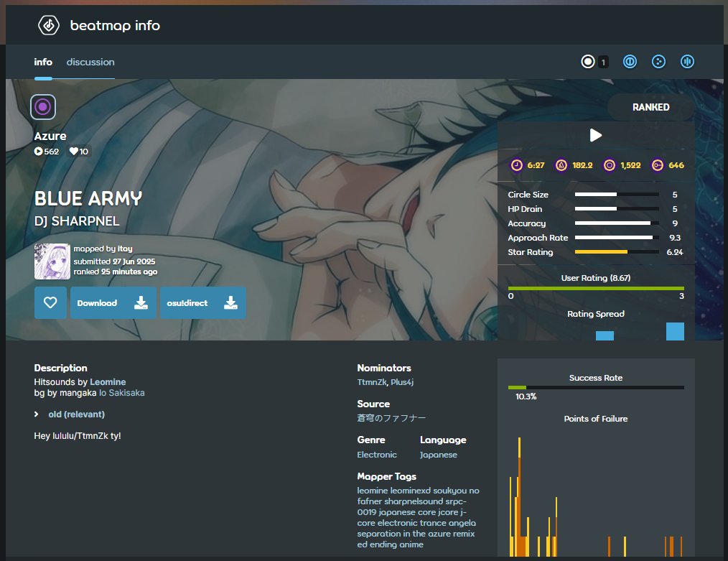728x561 pixels.
Task: Click the 'submitted 27 Jun 2025' text
Action: click(x=114, y=261)
